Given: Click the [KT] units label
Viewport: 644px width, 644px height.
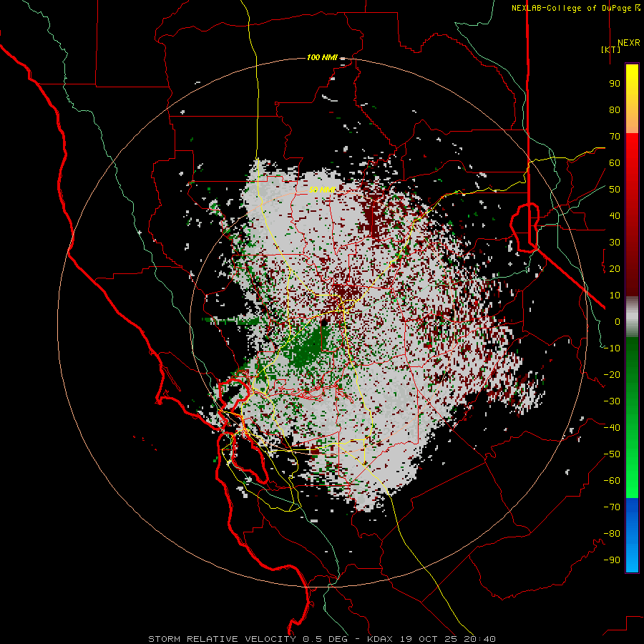Looking at the screenshot, I should pyautogui.click(x=610, y=49).
